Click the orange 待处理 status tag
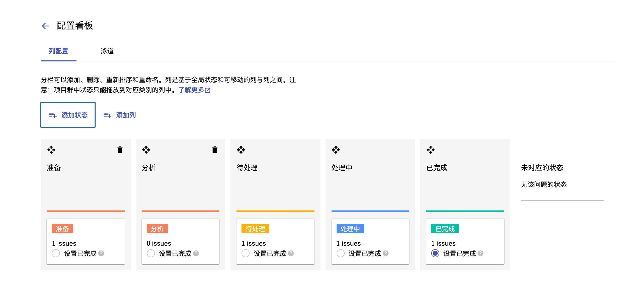This screenshot has height=292, width=644. (x=255, y=229)
